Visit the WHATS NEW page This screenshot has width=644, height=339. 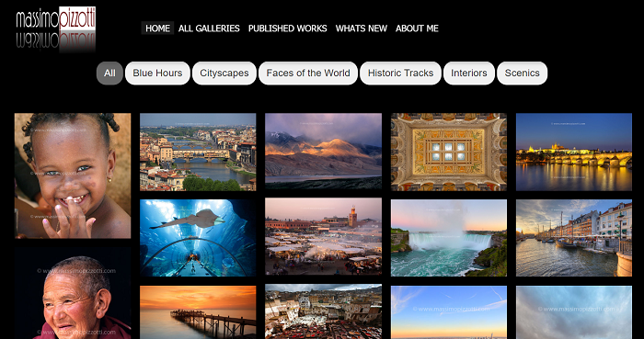(362, 28)
